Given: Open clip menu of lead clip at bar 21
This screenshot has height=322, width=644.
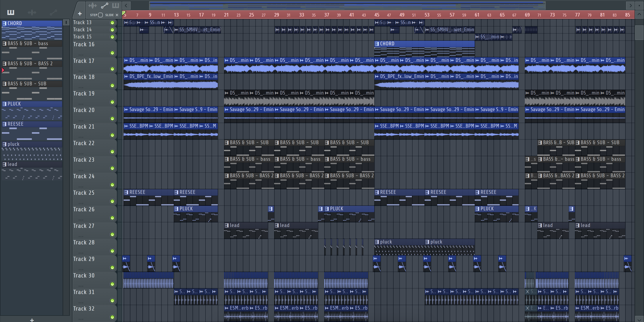Looking at the screenshot, I should click(x=227, y=225).
